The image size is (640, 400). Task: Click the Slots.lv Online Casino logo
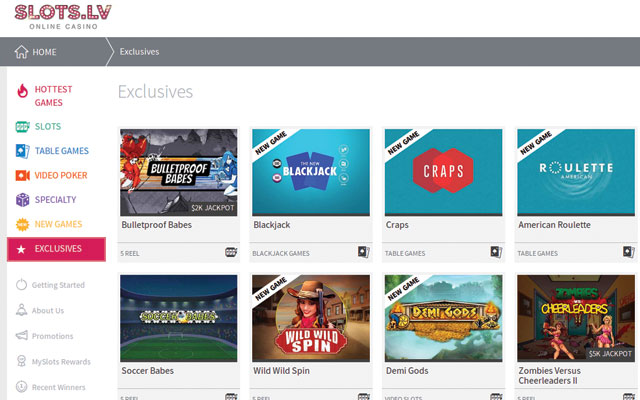click(63, 17)
